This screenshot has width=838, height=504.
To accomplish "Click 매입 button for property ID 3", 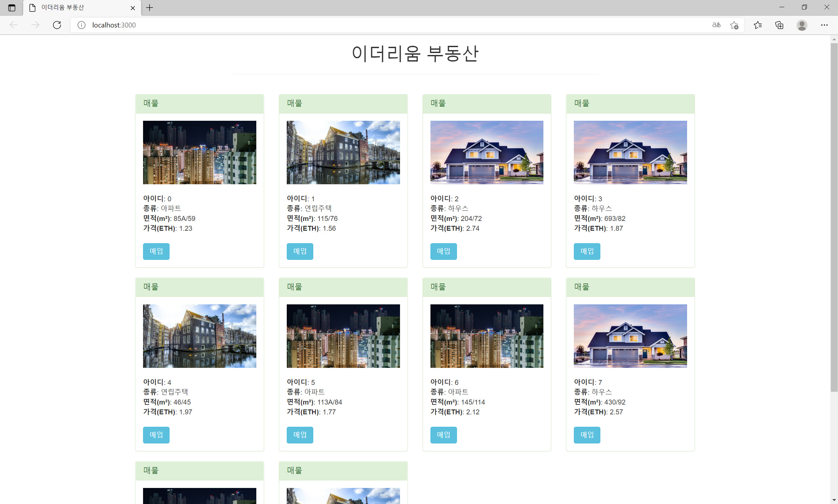I will click(x=587, y=251).
